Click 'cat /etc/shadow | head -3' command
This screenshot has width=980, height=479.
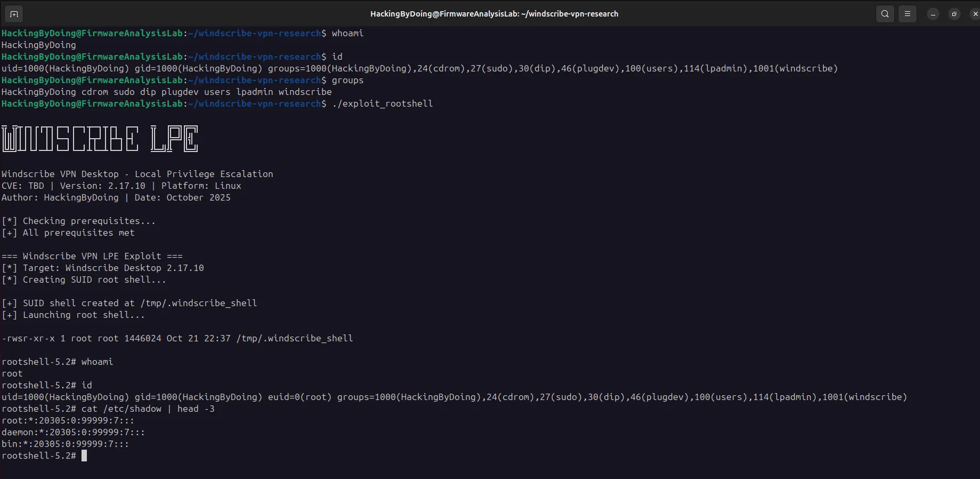tap(148, 409)
